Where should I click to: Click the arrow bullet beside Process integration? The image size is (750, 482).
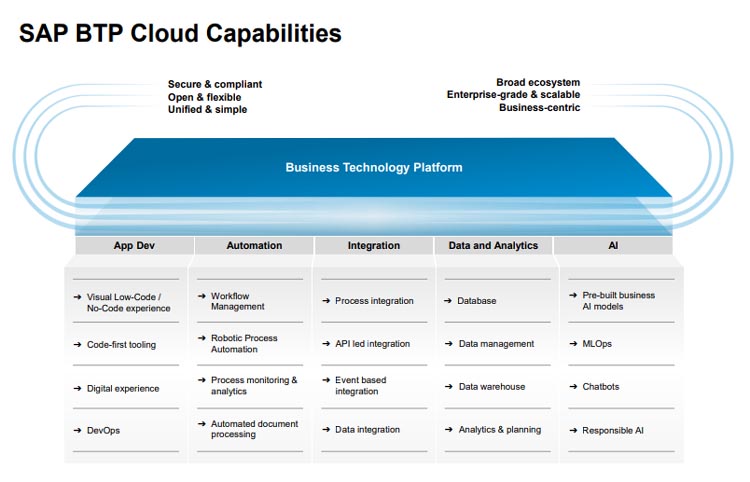326,301
